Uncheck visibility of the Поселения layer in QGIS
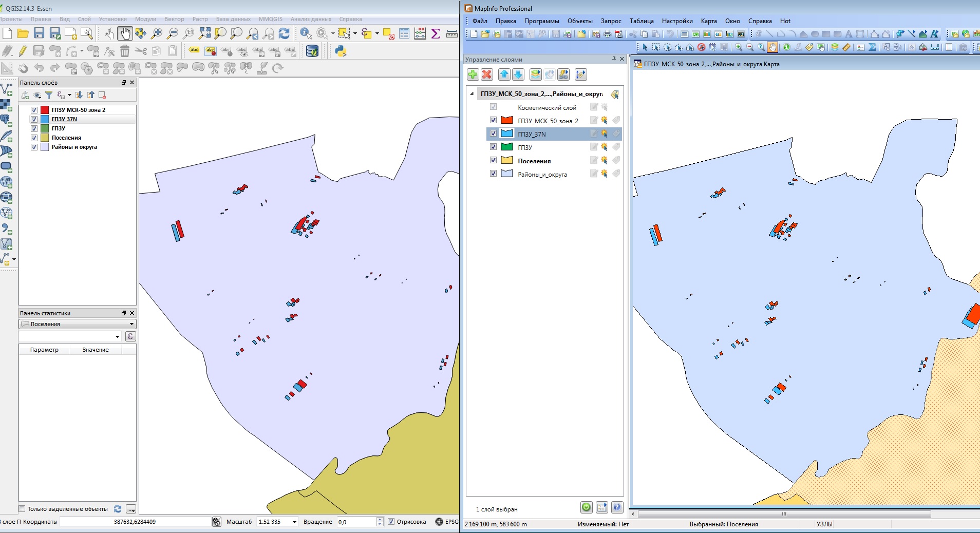 pyautogui.click(x=34, y=138)
